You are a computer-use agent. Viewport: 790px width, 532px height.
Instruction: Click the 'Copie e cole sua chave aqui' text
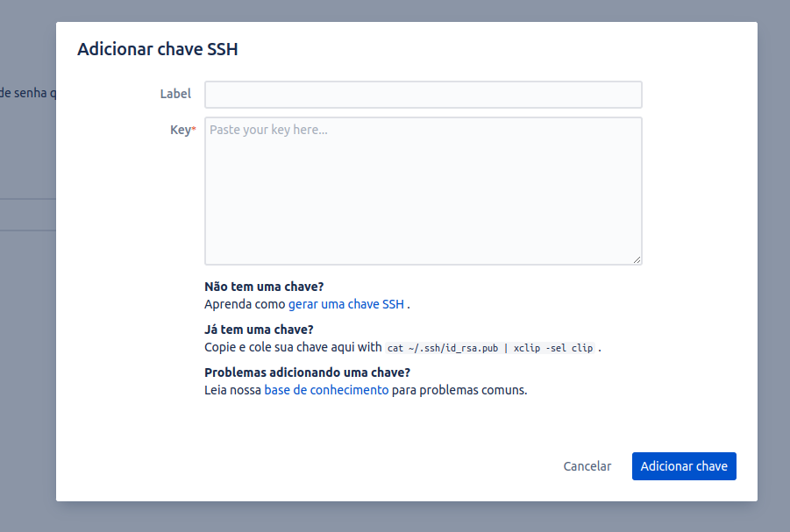click(x=280, y=347)
